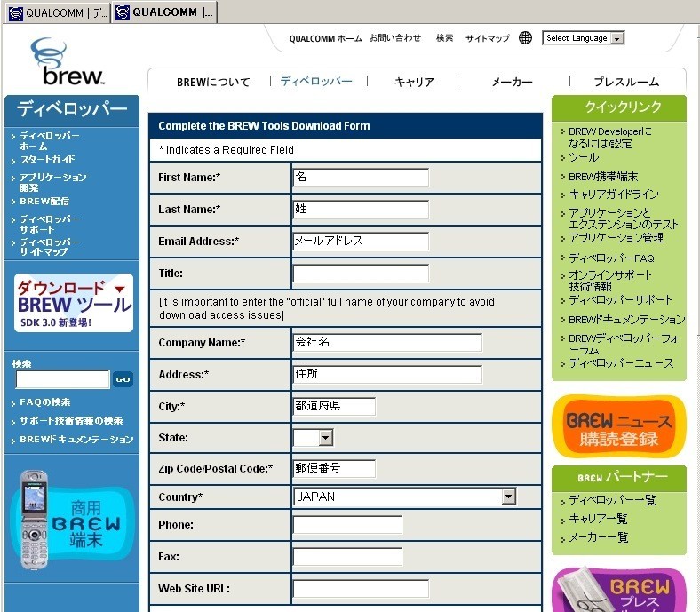Open FAQの検索 link
This screenshot has height=612, width=700.
click(44, 402)
